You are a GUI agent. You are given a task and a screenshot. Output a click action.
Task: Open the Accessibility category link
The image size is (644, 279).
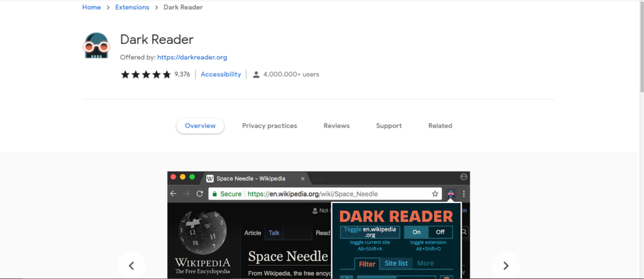(221, 74)
